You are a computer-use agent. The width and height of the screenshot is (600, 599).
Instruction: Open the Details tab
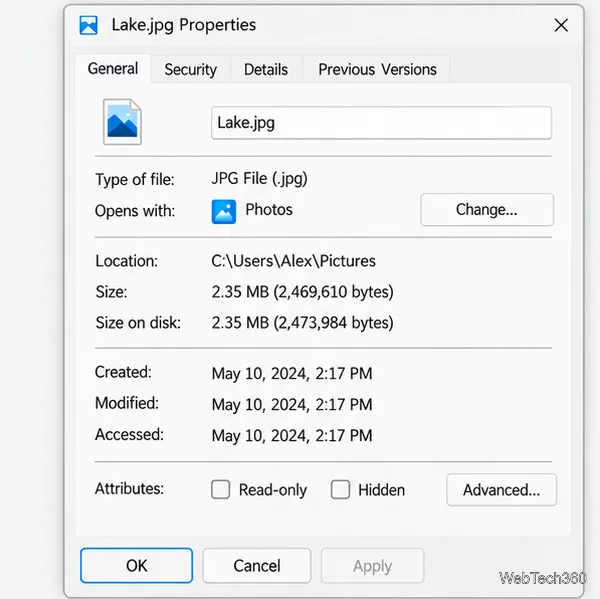click(266, 70)
